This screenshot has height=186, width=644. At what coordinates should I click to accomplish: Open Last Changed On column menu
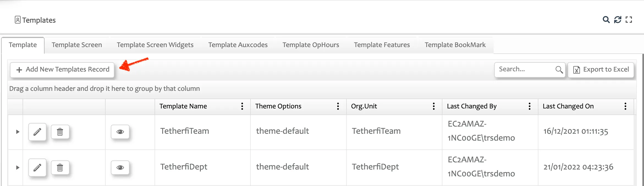625,106
